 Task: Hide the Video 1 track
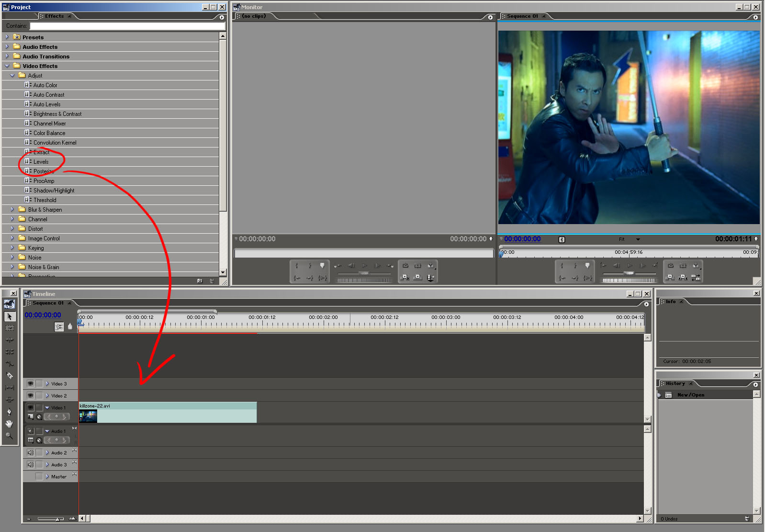point(30,407)
